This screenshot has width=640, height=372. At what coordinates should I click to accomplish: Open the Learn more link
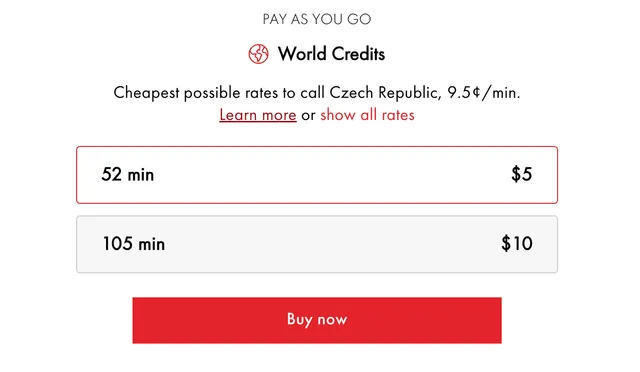[x=258, y=115]
